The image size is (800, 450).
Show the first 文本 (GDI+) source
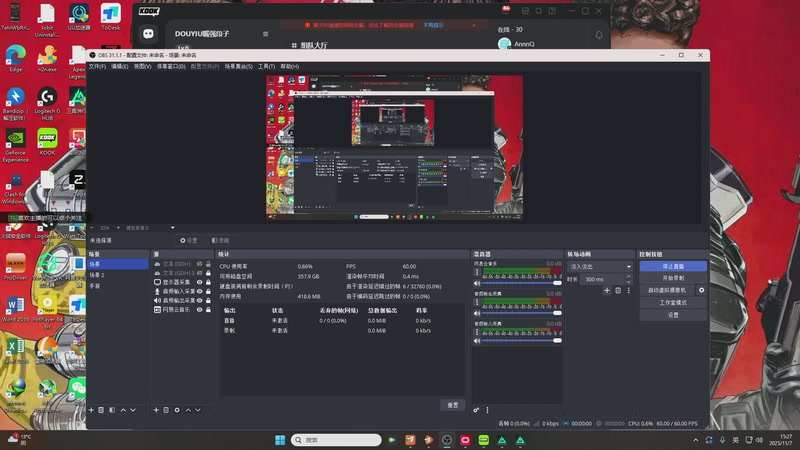[199, 264]
